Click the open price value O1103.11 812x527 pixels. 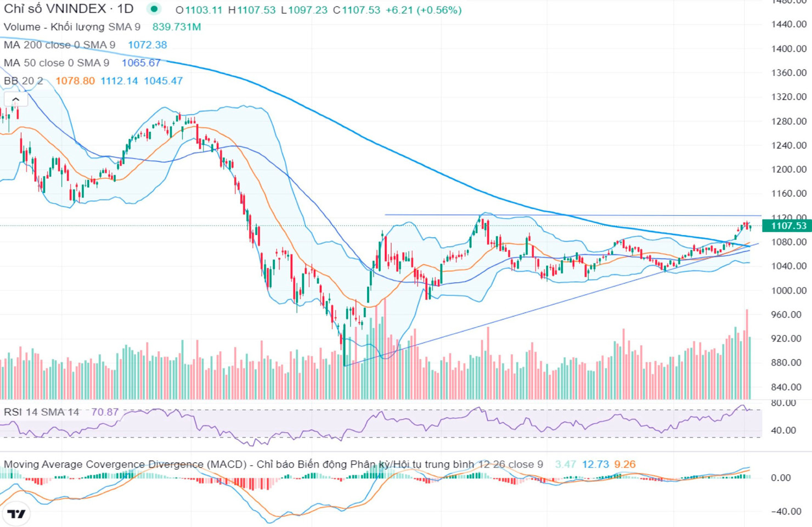pos(199,10)
